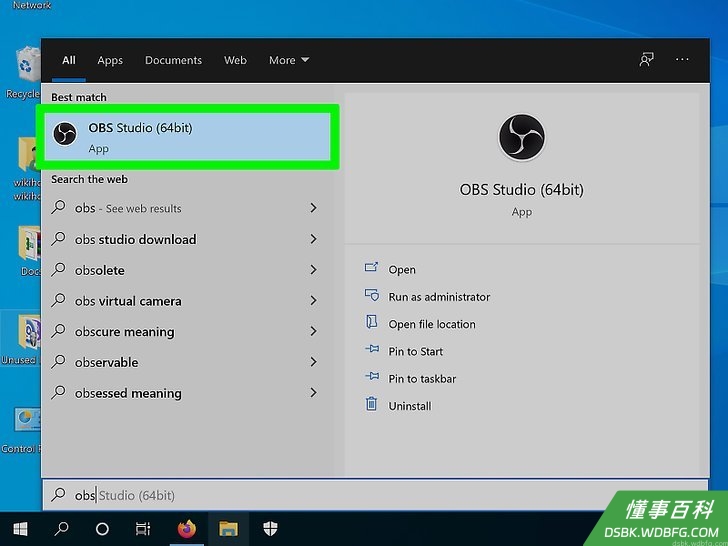Open Windows Security shield on taskbar

coord(270,529)
